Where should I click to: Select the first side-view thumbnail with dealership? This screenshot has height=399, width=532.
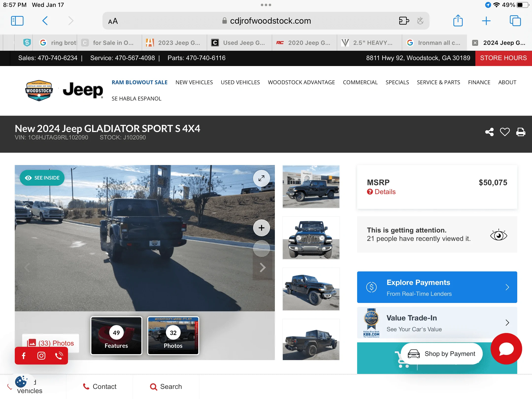click(311, 187)
